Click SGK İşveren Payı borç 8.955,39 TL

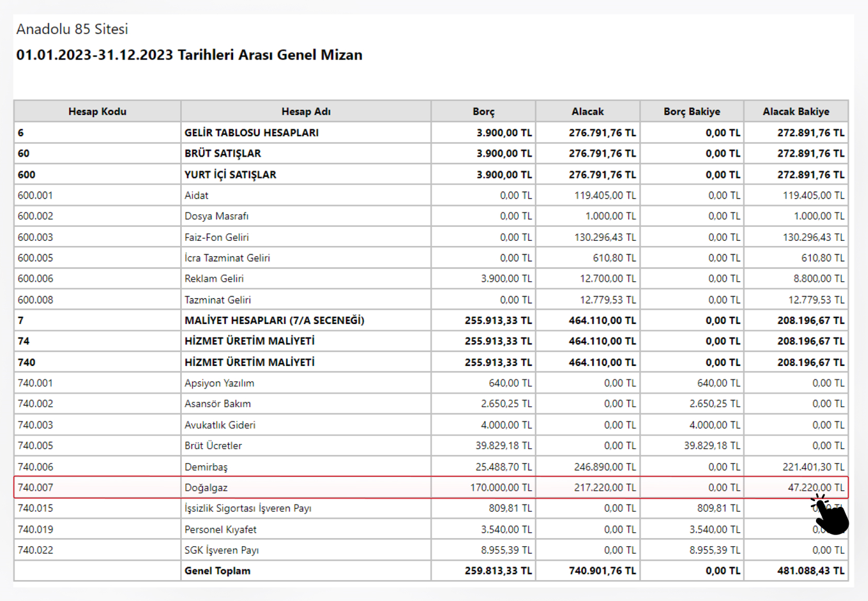506,550
